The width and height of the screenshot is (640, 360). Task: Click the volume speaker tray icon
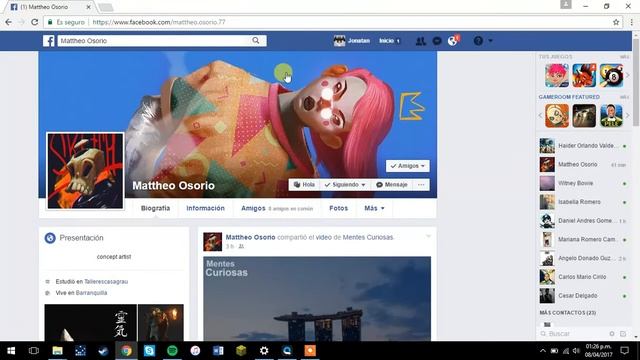[576, 351]
